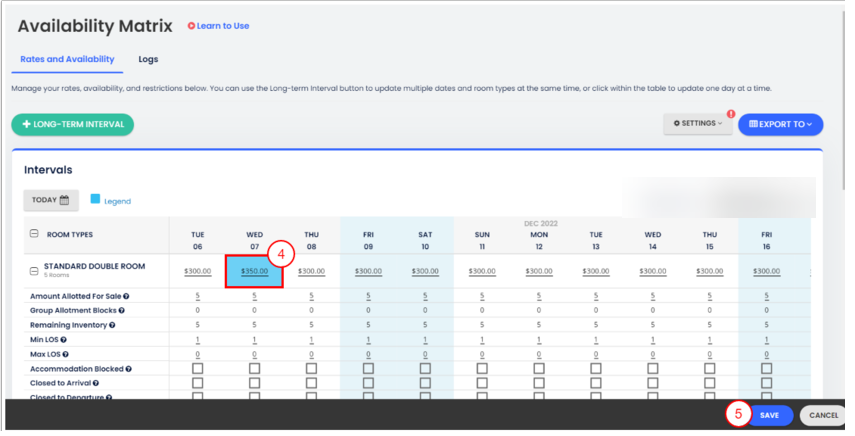The height and width of the screenshot is (436, 855).
Task: Edit Max LOS value for THU 15
Action: click(709, 355)
